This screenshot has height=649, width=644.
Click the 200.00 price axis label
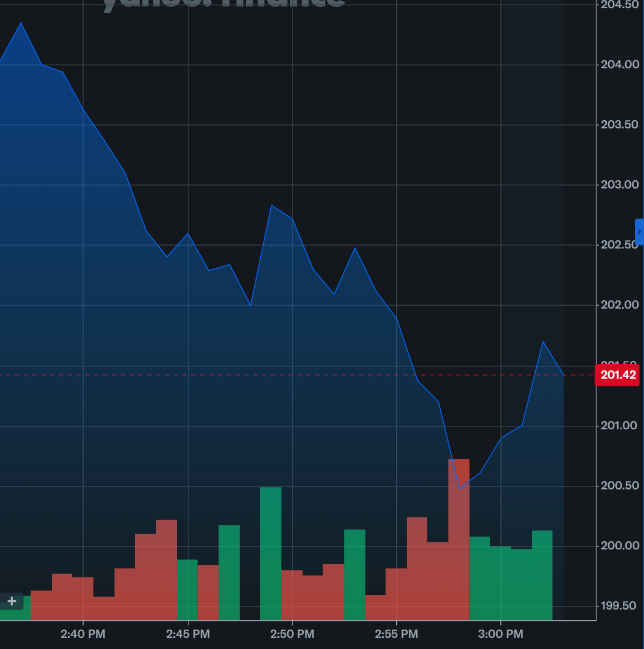click(620, 545)
